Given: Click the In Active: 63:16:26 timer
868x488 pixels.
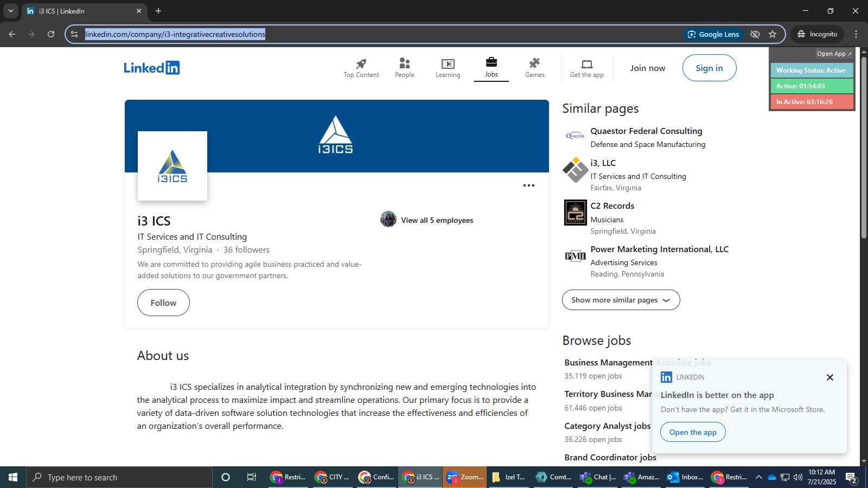Looking at the screenshot, I should pyautogui.click(x=812, y=102).
